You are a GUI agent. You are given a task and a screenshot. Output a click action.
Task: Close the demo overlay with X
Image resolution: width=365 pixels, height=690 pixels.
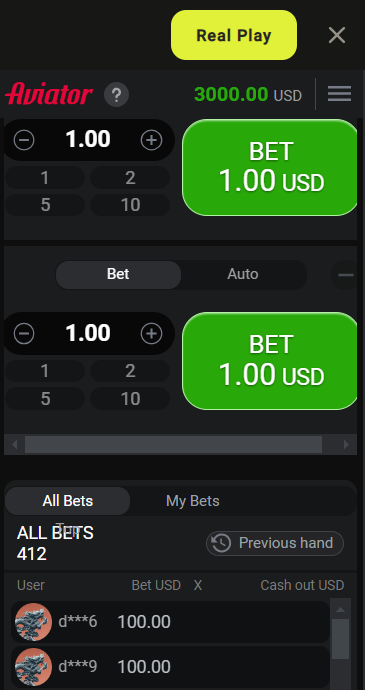click(x=337, y=35)
